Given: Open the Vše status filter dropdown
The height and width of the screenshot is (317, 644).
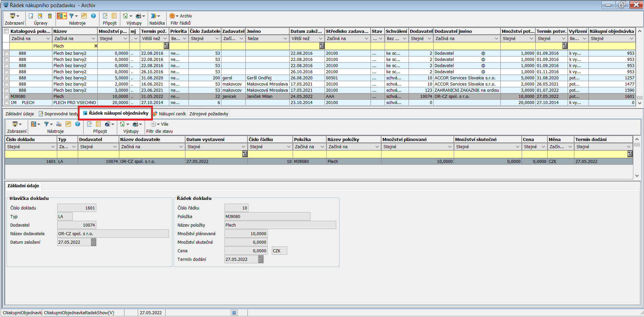Looking at the screenshot, I should point(158,124).
